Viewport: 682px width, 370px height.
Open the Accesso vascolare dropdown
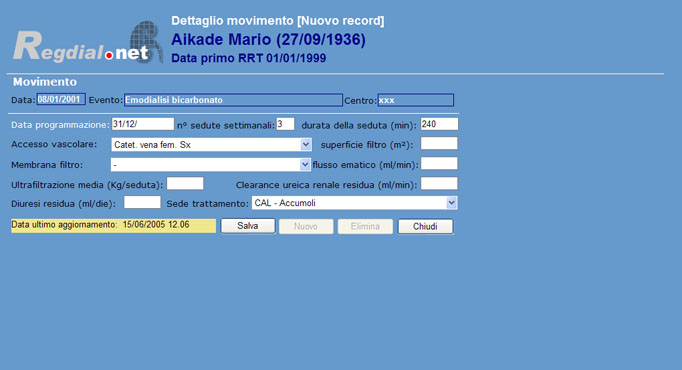point(211,144)
